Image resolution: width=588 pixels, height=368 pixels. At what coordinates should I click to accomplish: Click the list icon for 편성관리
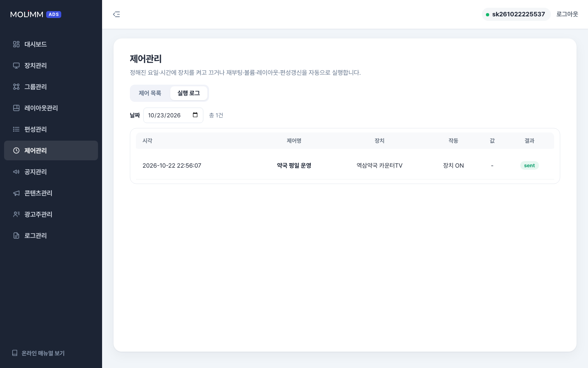point(16,129)
